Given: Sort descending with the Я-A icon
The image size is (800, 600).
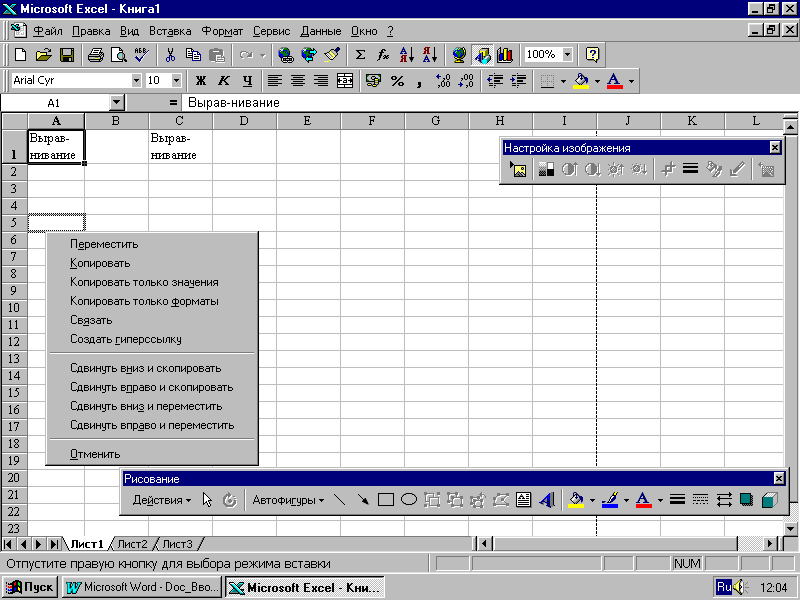Looking at the screenshot, I should [x=430, y=55].
